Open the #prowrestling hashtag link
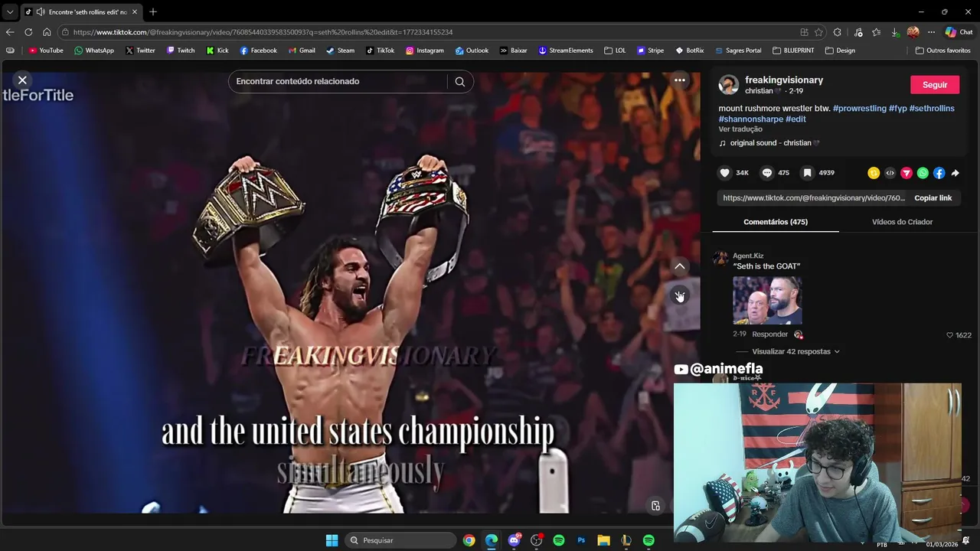Image resolution: width=980 pixels, height=551 pixels. (x=859, y=109)
